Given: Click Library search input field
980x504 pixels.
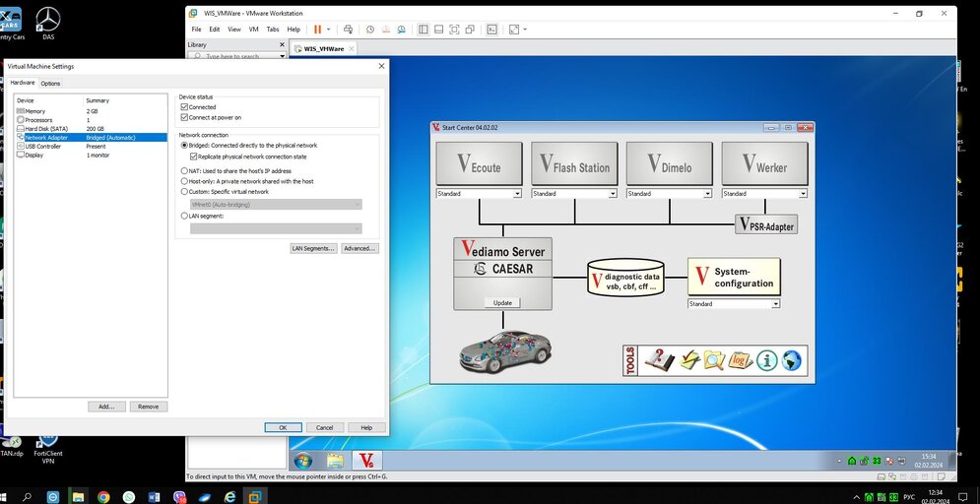Looking at the screenshot, I should click(x=237, y=56).
